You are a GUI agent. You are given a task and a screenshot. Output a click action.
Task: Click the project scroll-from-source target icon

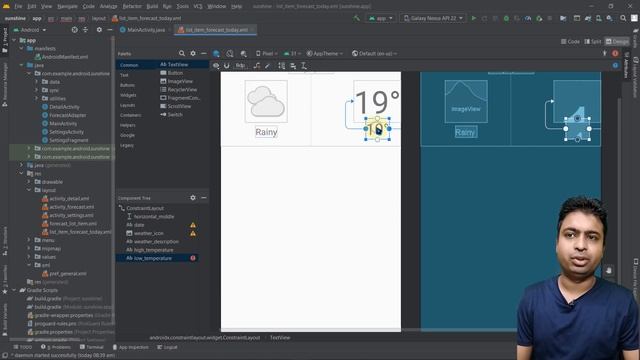click(x=74, y=30)
